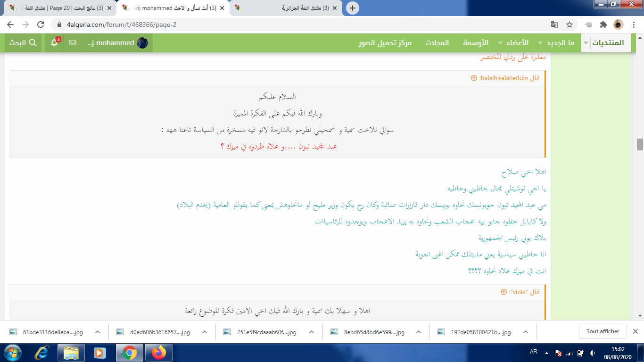Image resolution: width=644 pixels, height=362 pixels.
Task: Expand the المنتديات dropdown arrow
Action: pos(586,43)
